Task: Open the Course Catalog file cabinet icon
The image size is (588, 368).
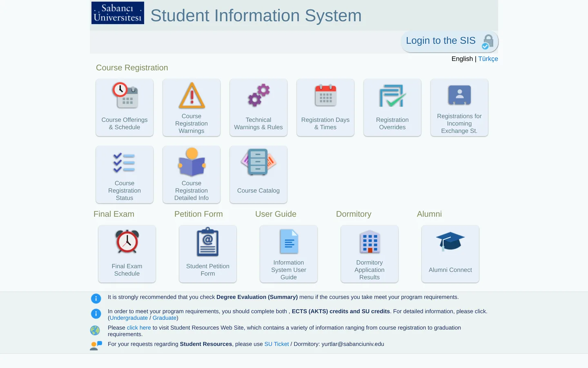Action: (258, 162)
